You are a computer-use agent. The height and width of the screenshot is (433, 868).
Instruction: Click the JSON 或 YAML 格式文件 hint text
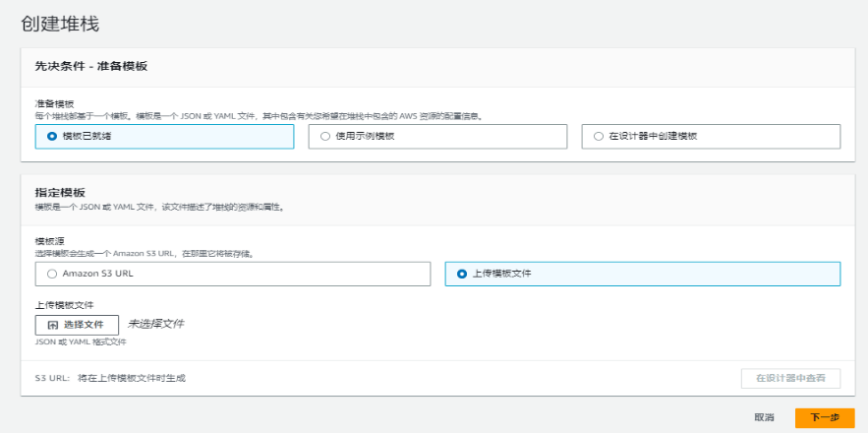point(81,342)
